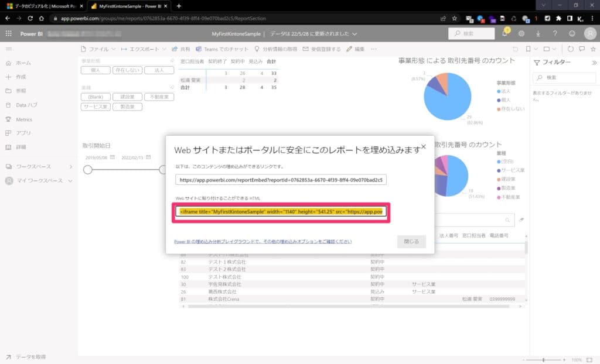Open the user account avatar

pos(590,33)
